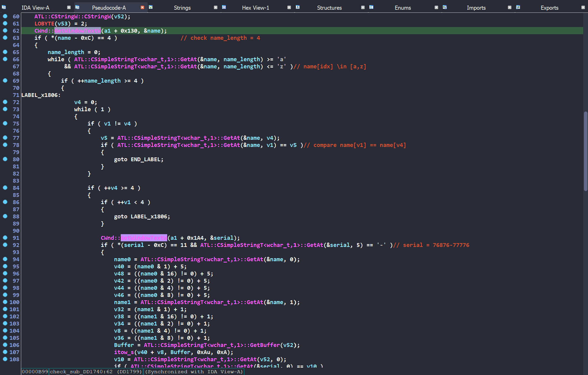The width and height of the screenshot is (588, 375).
Task: Toggle breakpoint dot on line 91
Action: 5,238
